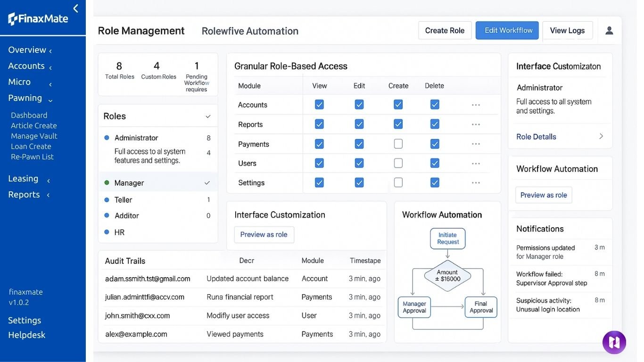Viewport: 644px width, 362px height.
Task: Toggle Reports Edit permission checkbox
Action: click(359, 124)
